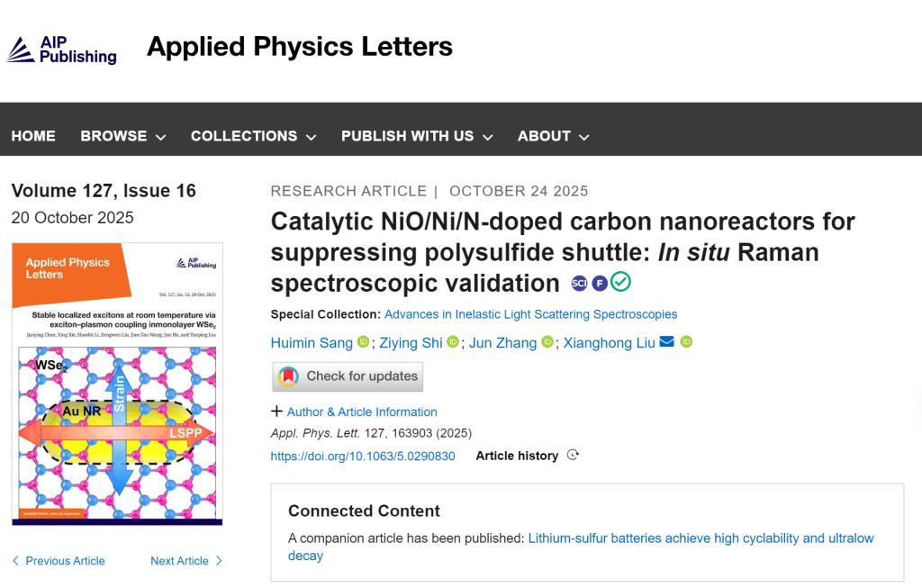The width and height of the screenshot is (922, 588).
Task: Expand the Browse dropdown menu
Action: pos(123,136)
